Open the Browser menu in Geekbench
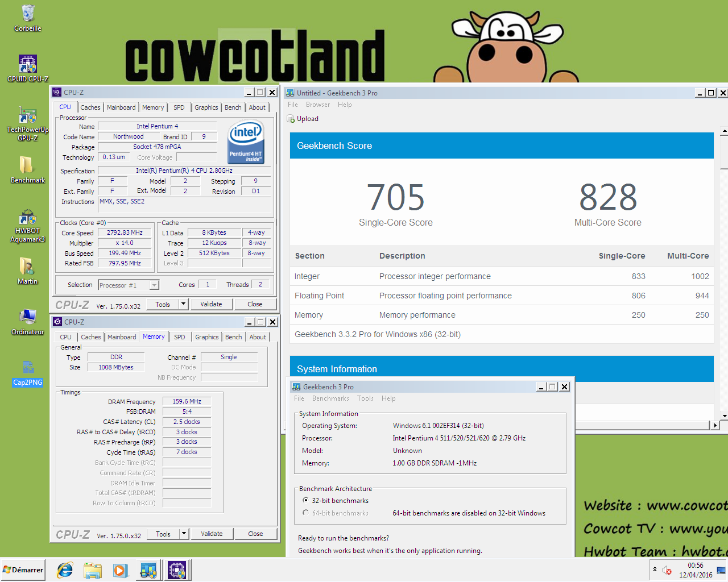This screenshot has height=582, width=728. coord(318,105)
